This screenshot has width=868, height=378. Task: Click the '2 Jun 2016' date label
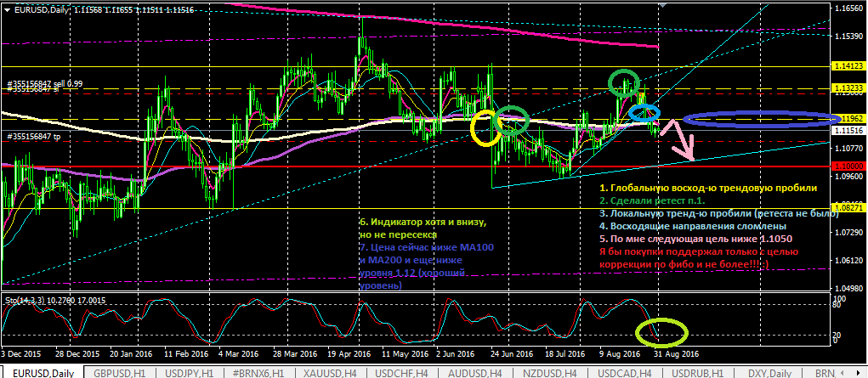(x=457, y=353)
